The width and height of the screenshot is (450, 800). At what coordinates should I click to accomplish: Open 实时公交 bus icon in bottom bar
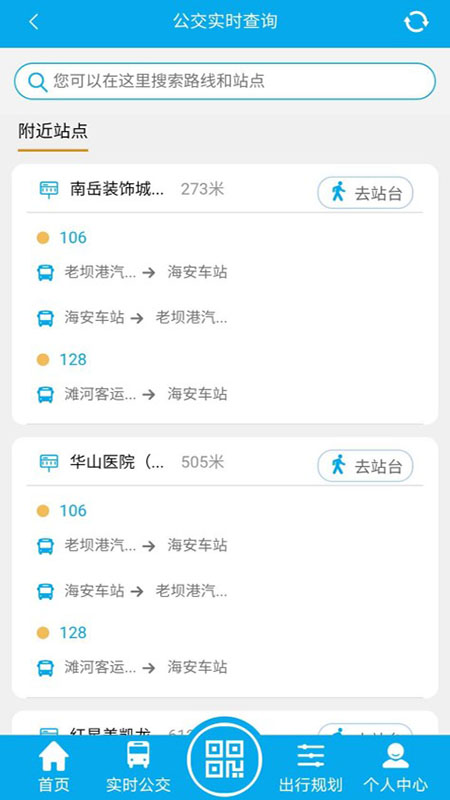coord(138,755)
